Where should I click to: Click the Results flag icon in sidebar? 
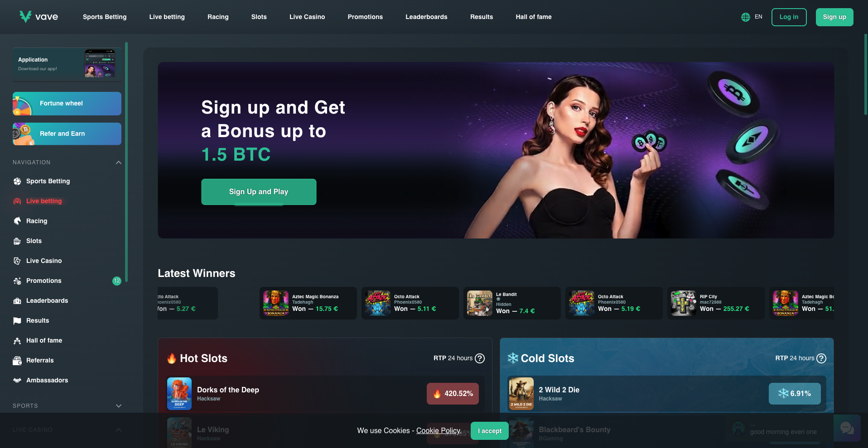17,320
